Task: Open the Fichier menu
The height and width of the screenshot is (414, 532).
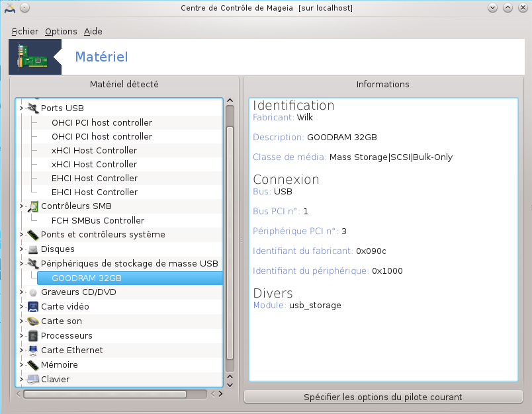Action: point(25,31)
